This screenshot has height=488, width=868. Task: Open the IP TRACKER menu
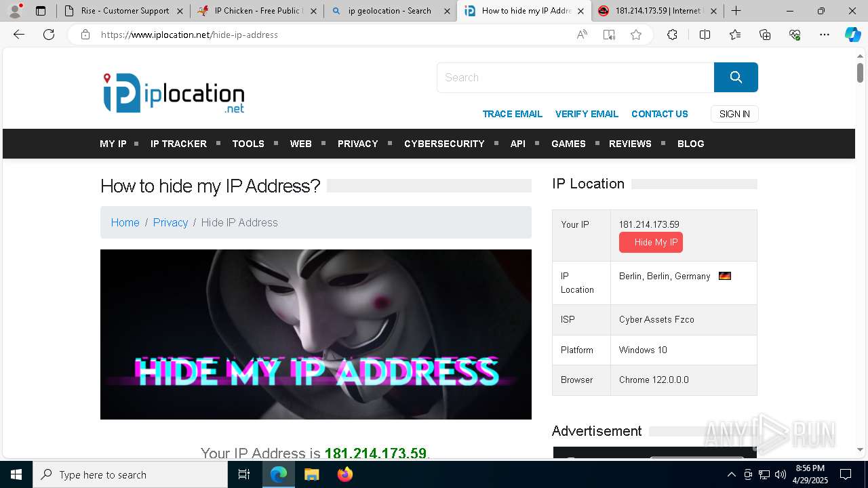178,144
